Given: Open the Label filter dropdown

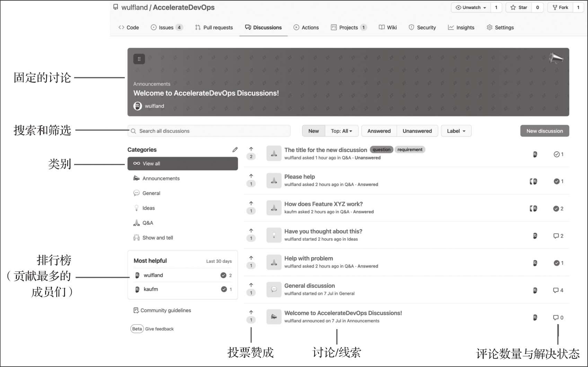Looking at the screenshot, I should coord(456,131).
